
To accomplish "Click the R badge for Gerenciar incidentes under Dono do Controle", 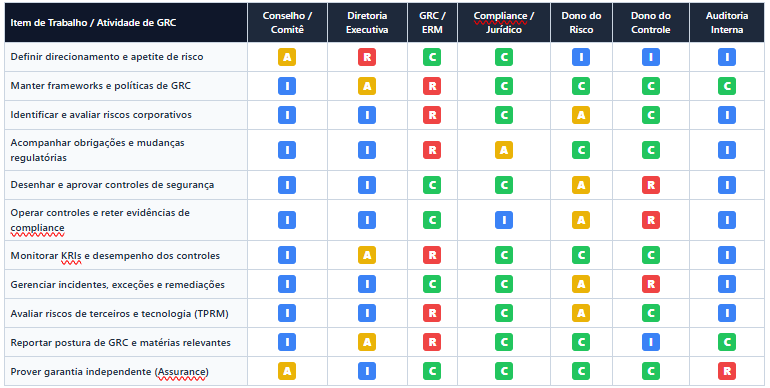I will pos(651,284).
